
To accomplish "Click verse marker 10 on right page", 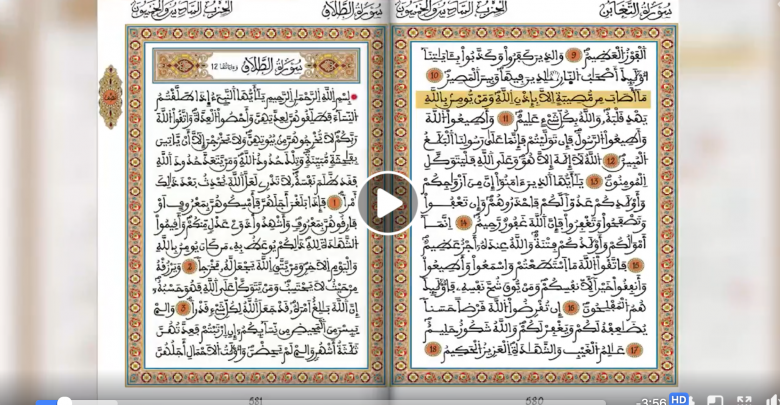I will (x=435, y=76).
